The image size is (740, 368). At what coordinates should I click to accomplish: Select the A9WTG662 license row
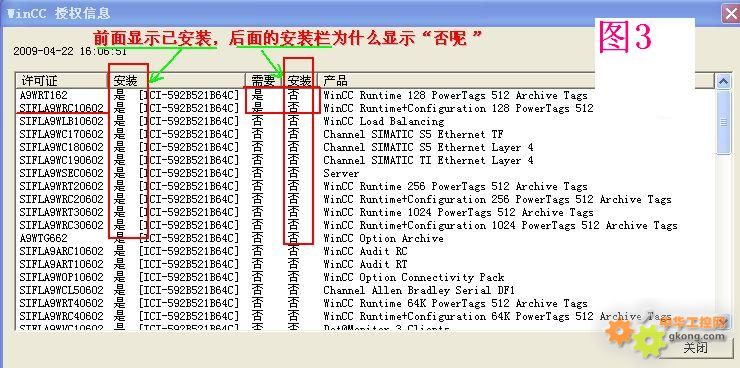coord(365,238)
